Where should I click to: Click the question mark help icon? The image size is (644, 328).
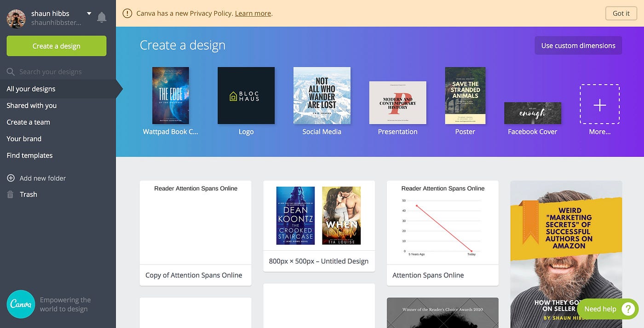[628, 309]
